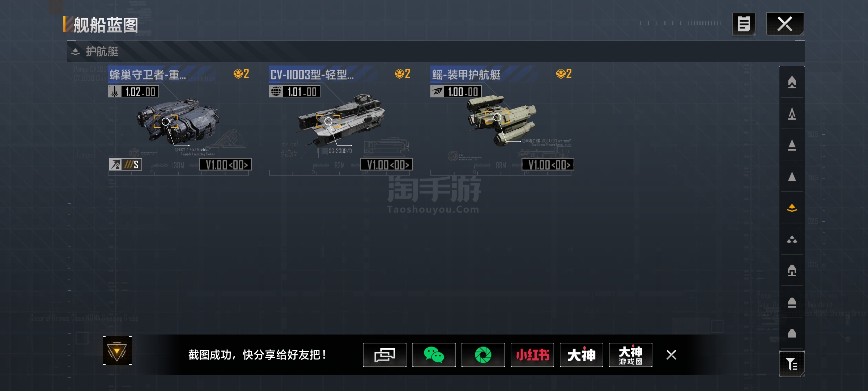Open the 鳐-装甲护航艇 blueprint card
868x391 pixels.
502,120
